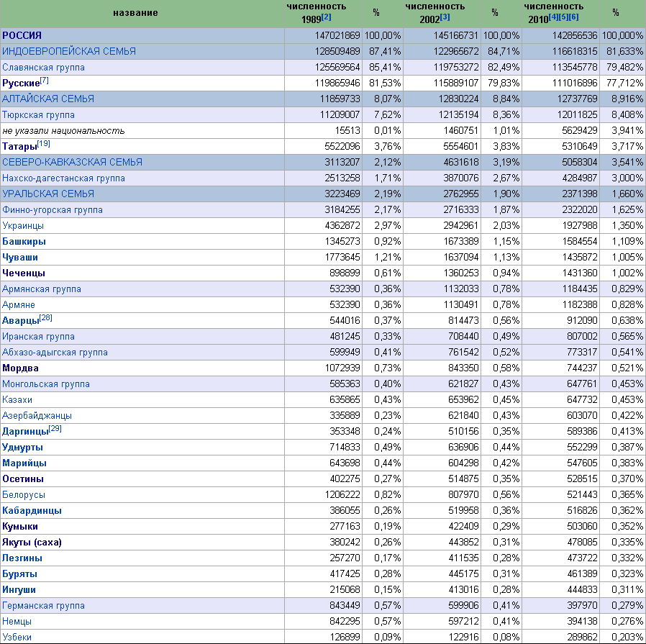Select Русские 2010 share 77,712%

tap(624, 83)
